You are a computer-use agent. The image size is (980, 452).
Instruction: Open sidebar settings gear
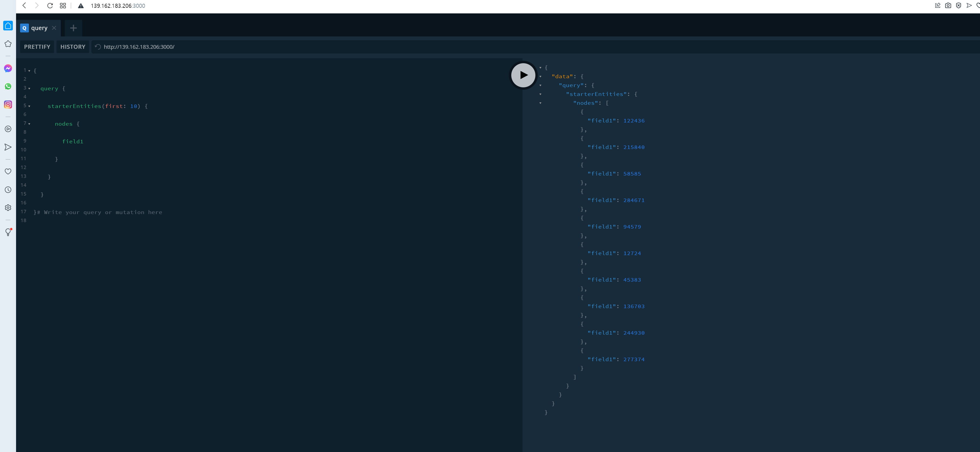coord(8,207)
